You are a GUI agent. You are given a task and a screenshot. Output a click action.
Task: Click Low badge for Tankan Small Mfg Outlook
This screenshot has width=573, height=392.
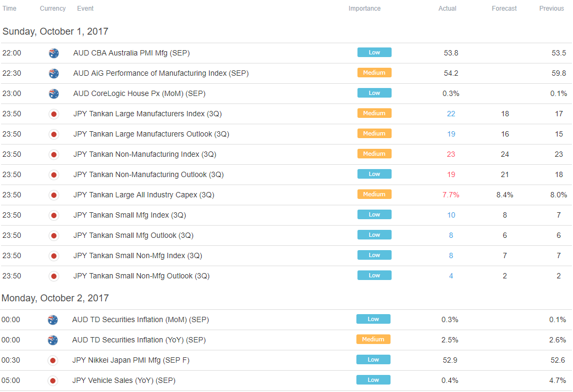pos(374,235)
